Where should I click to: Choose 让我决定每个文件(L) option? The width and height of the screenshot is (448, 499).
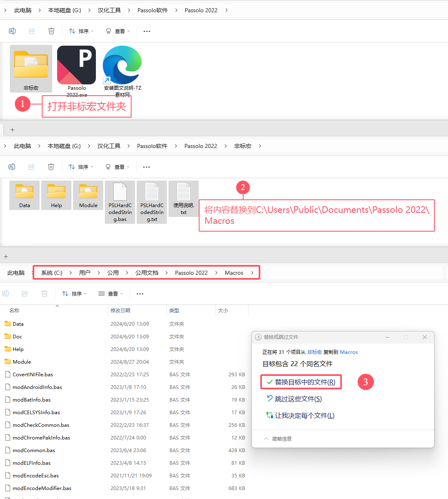[300, 415]
